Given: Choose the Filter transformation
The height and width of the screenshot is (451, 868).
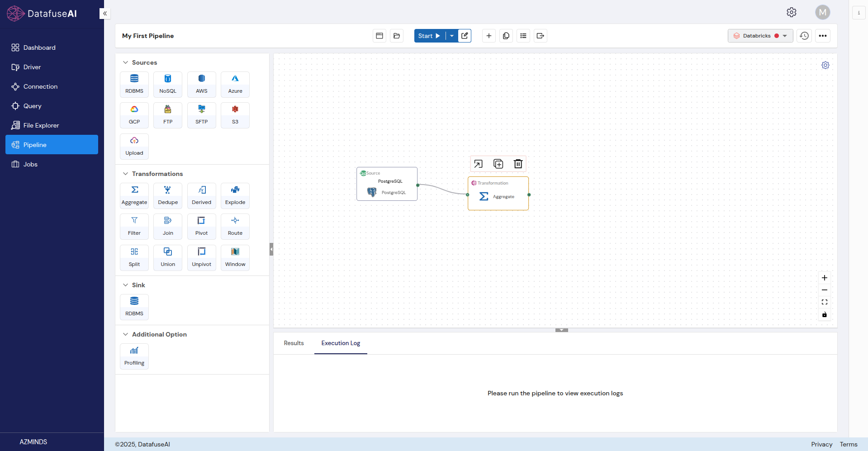Looking at the screenshot, I should tap(134, 226).
